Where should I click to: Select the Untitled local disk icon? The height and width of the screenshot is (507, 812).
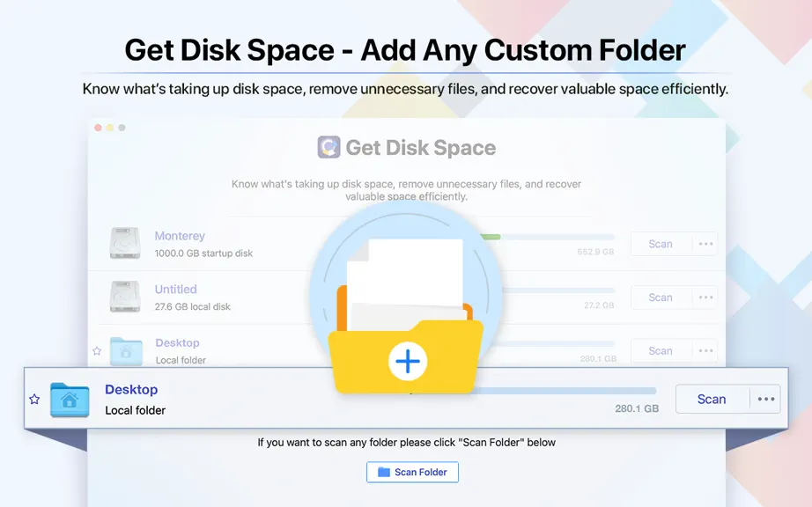pos(125,297)
